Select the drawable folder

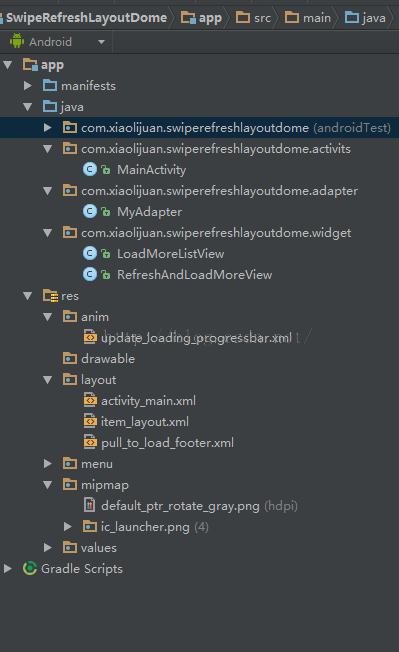(108, 359)
